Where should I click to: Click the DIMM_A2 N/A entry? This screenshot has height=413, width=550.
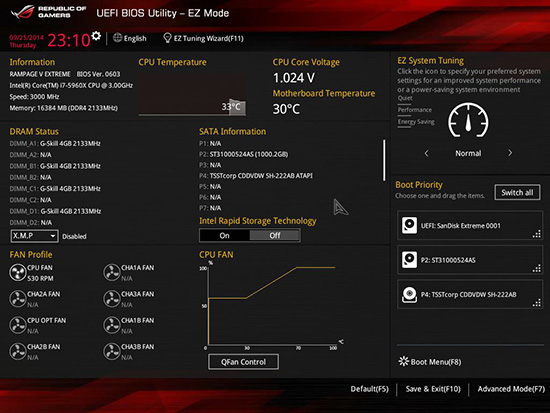point(31,155)
